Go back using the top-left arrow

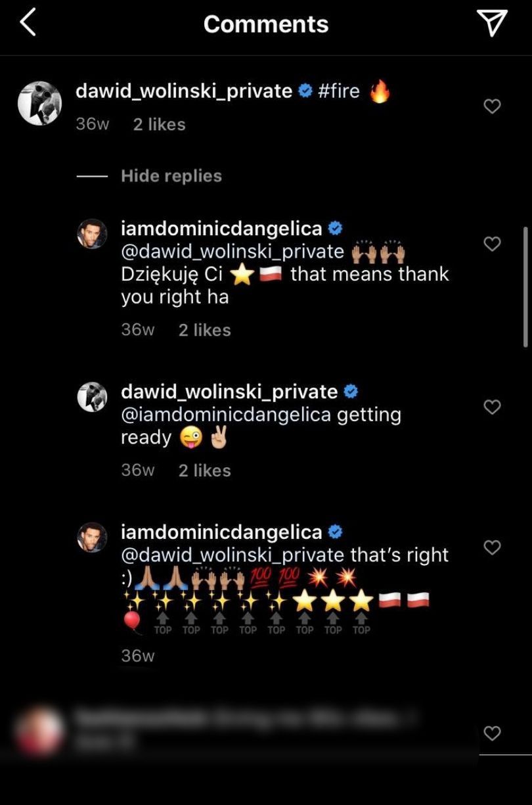28,23
